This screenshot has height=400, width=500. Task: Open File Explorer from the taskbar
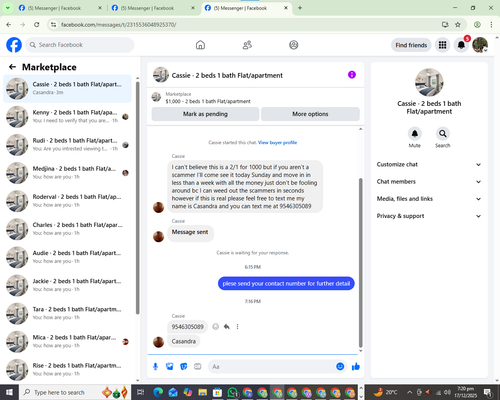pyautogui.click(x=203, y=392)
